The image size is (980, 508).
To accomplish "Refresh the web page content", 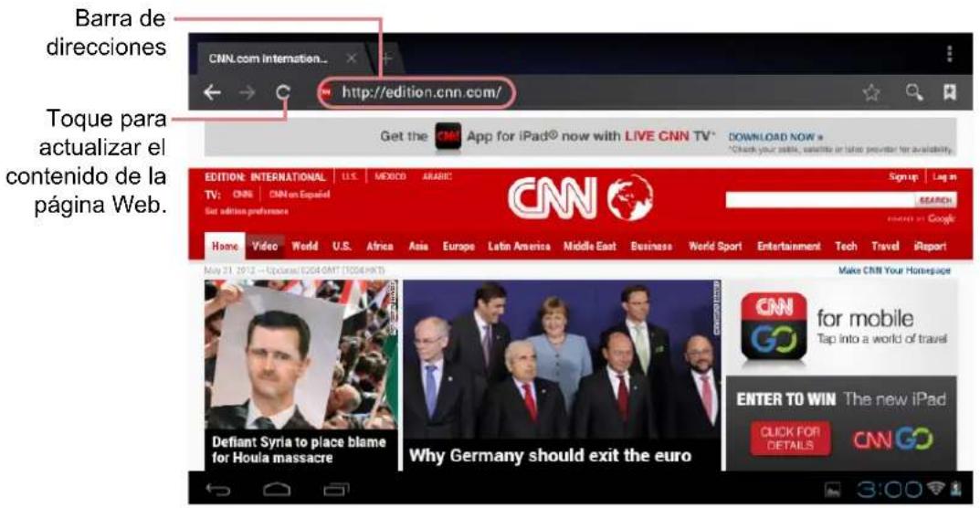I will 283,93.
